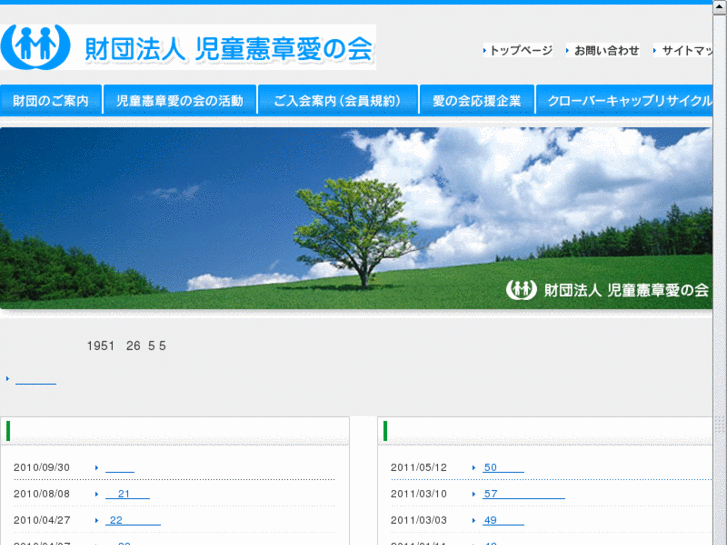Viewport: 727px width, 545px height.
Task: Click the 財団法人 児童憲章愛の会 site title
Action: tap(229, 47)
